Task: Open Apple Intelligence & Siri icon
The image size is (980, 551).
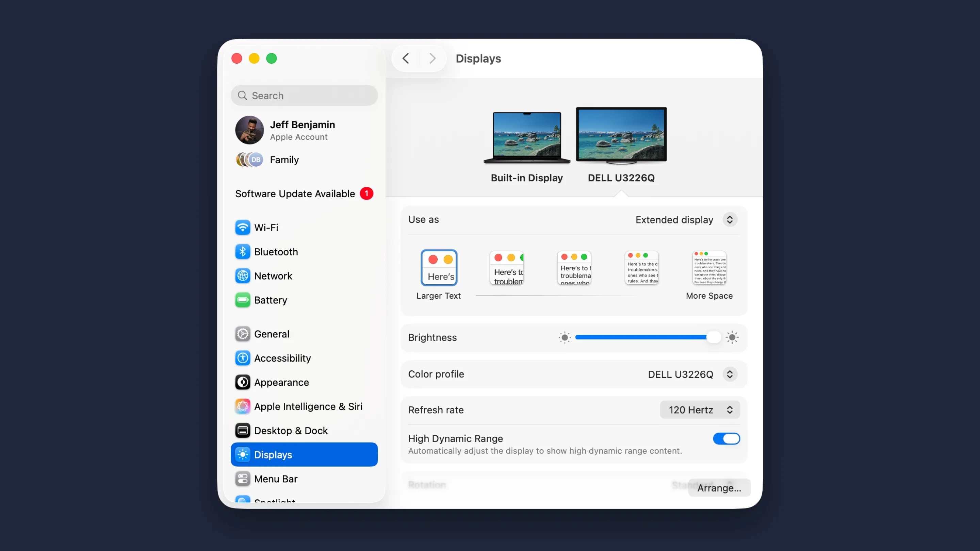Action: point(243,406)
